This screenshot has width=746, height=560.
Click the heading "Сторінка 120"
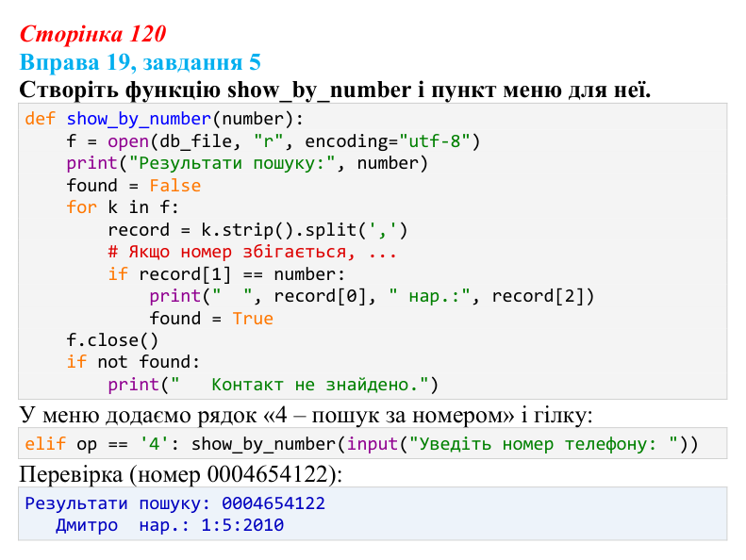[x=92, y=34]
